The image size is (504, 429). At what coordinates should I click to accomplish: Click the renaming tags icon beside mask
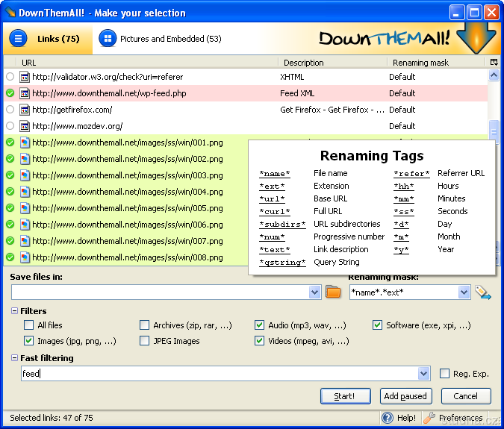[x=482, y=292]
